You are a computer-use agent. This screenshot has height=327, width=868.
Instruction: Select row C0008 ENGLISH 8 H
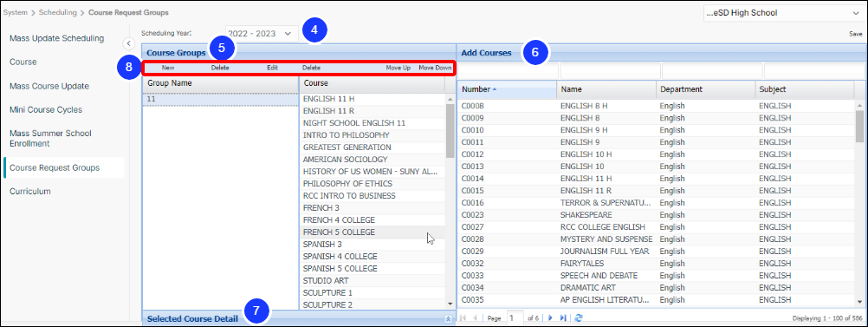pos(657,106)
